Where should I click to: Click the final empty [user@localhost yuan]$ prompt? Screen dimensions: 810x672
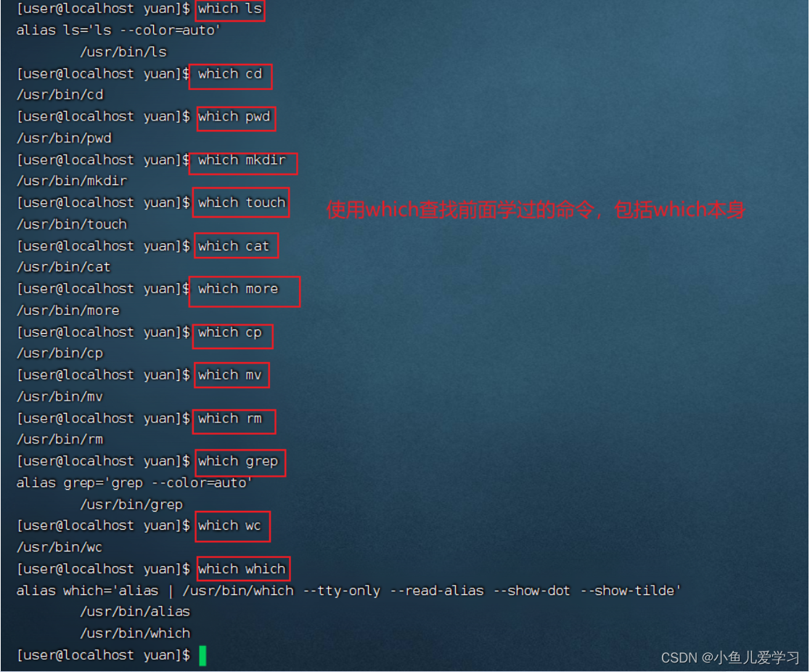[x=103, y=655]
